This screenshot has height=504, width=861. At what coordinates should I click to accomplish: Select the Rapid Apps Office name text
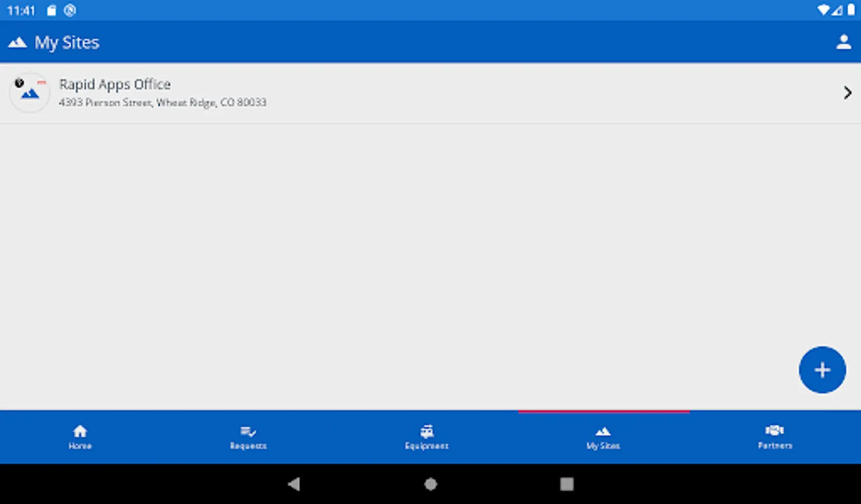pos(115,85)
